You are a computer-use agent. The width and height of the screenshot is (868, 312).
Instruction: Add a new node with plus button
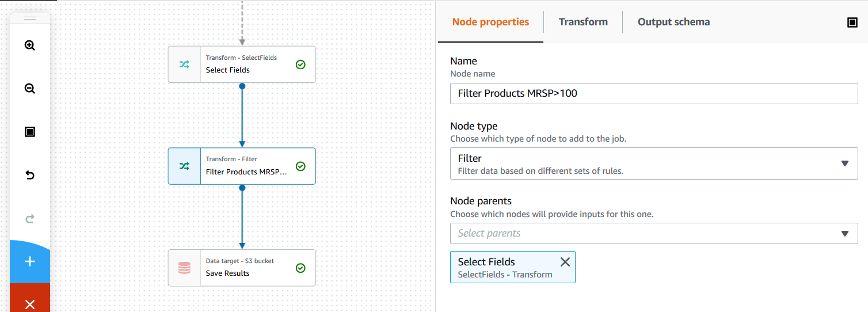pyautogui.click(x=30, y=261)
